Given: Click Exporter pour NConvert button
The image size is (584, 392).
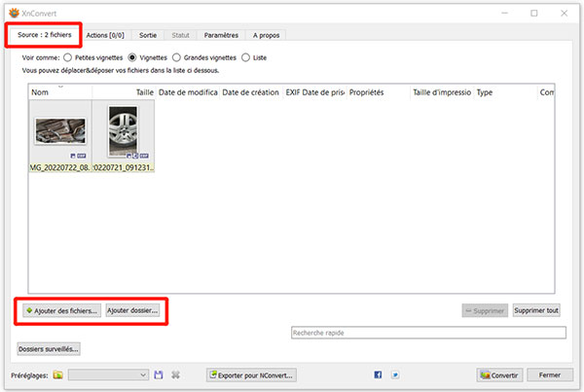Looking at the screenshot, I should [251, 374].
